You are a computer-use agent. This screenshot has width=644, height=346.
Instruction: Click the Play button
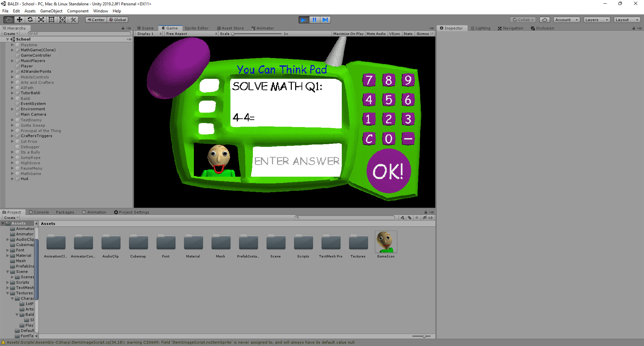(x=304, y=20)
